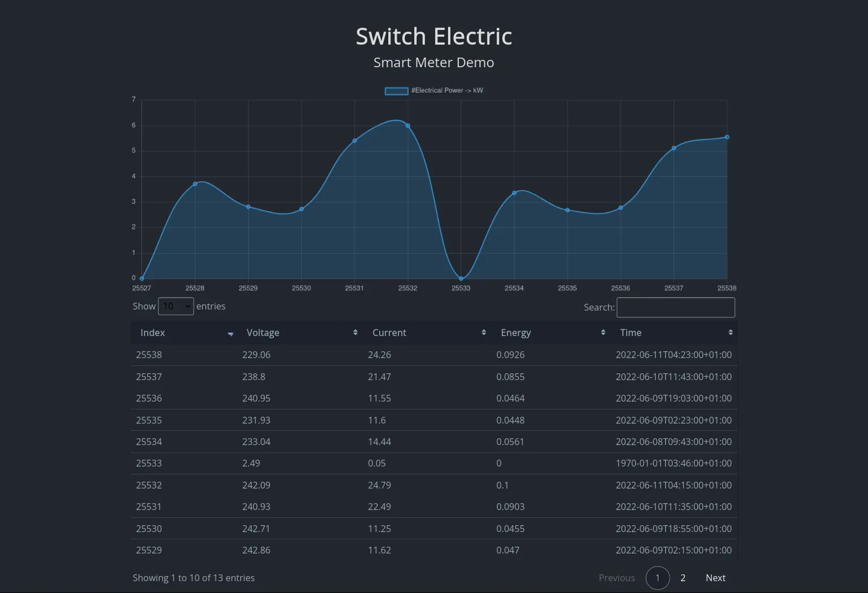This screenshot has width=868, height=593.
Task: Click the '#Electrical Power -> kW' legend label
Action: [447, 90]
